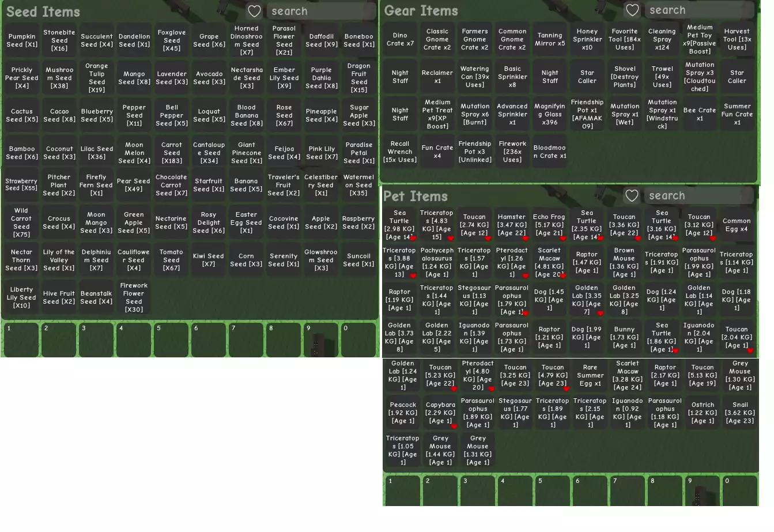This screenshot has height=532, width=774.
Task: Select the Bloodmoon Crate x1 item
Action: (x=549, y=152)
